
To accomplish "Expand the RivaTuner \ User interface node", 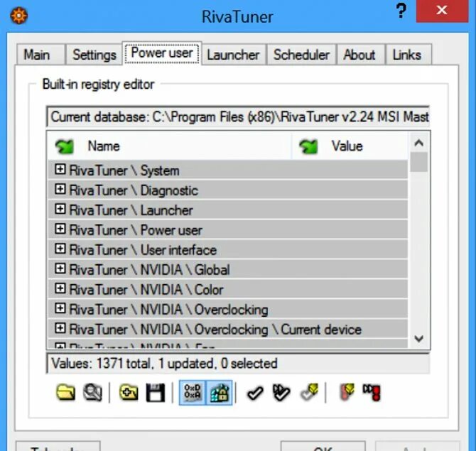I will 60,249.
